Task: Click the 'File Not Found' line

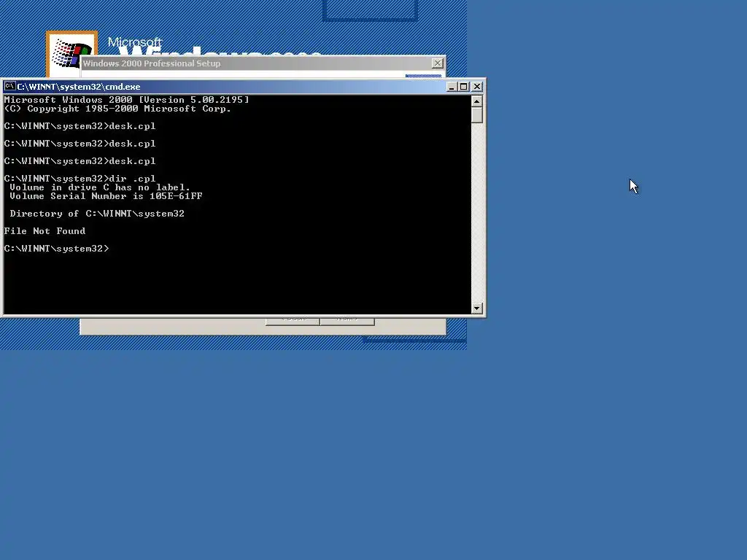Action: 44,231
